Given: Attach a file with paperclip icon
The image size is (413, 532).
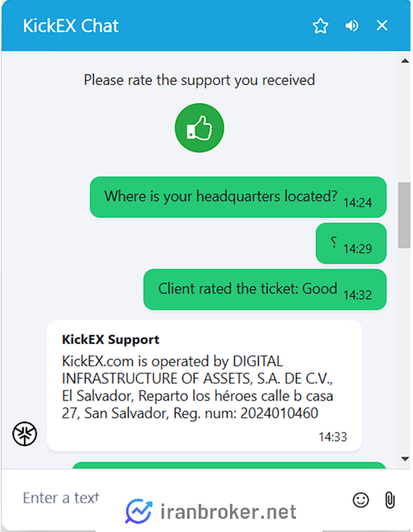Looking at the screenshot, I should [389, 500].
